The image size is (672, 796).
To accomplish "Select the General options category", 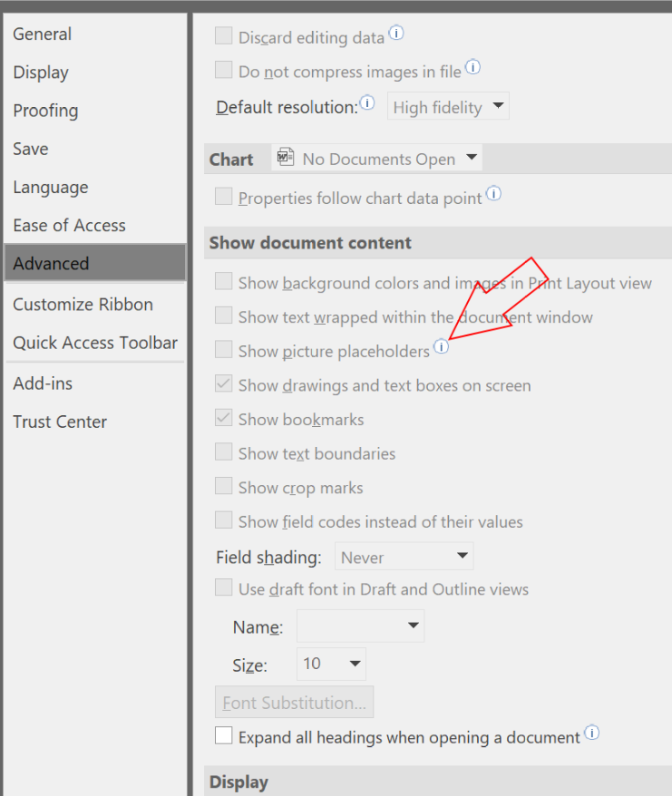I will (95, 34).
